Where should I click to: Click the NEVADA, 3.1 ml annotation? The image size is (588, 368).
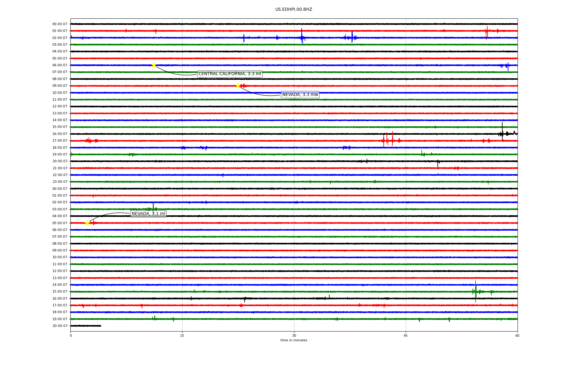pos(148,214)
